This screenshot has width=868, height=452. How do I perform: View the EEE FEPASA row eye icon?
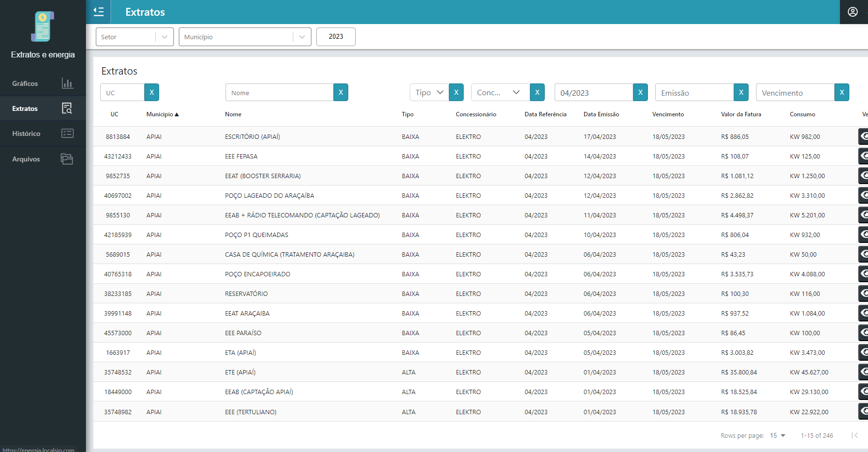(863, 156)
